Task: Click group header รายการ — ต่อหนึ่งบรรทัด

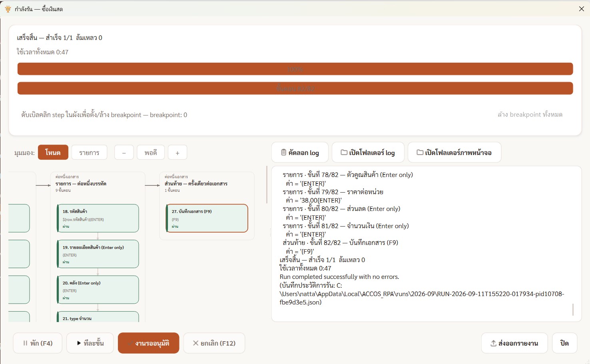Action: coord(81,183)
